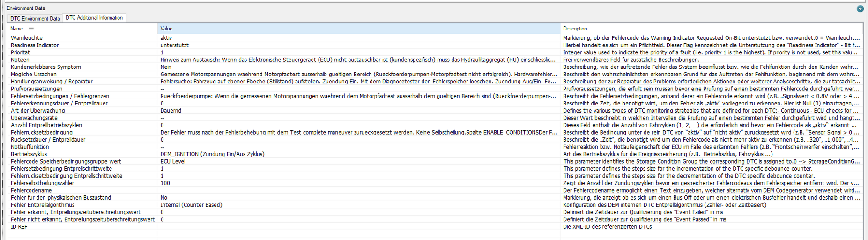Select Handlungsanweisung / Reparatur row
868x240 pixels.
[52, 82]
